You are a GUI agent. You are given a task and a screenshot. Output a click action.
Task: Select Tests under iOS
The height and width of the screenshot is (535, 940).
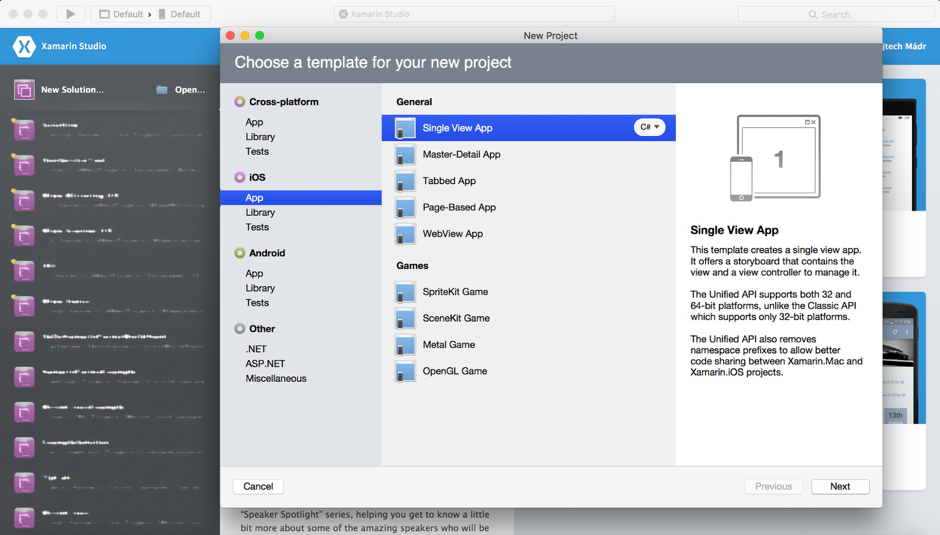click(x=257, y=227)
